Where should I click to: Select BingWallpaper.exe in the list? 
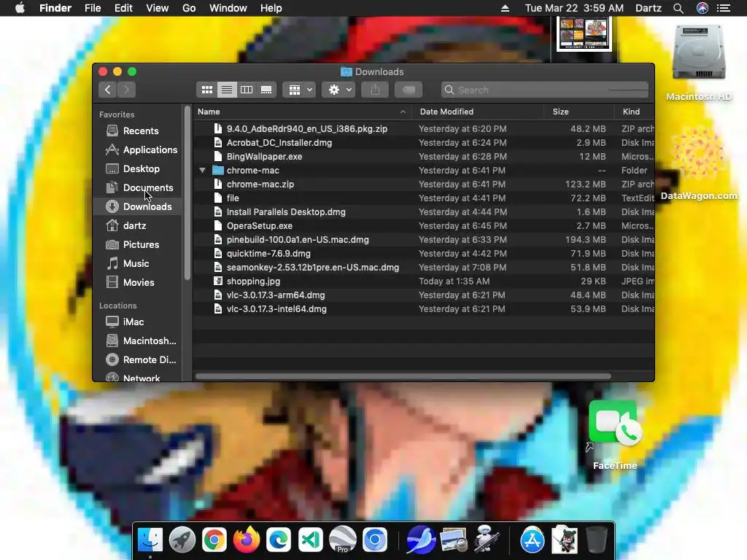click(424, 156)
